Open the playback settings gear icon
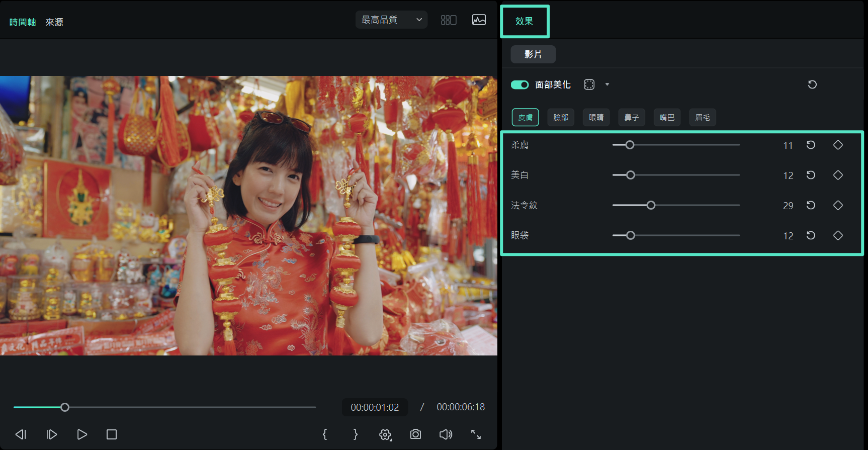Screen dimensions: 868x450 click(385, 435)
